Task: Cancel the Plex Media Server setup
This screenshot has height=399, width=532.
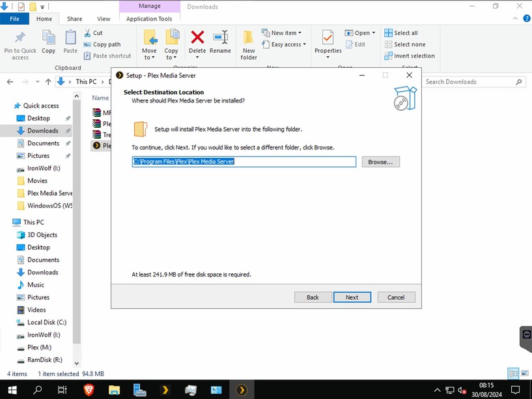Action: 396,297
